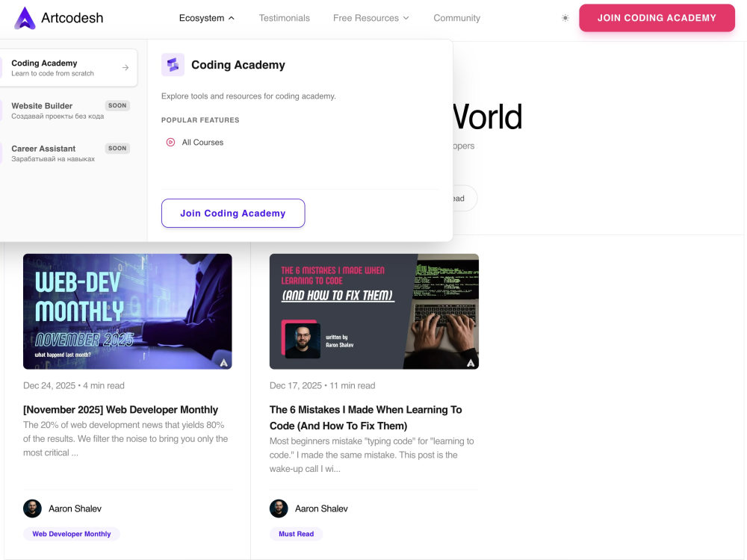This screenshot has height=560, width=747.
Task: Click the 6 Mistakes article excerpt text
Action: pos(371,455)
